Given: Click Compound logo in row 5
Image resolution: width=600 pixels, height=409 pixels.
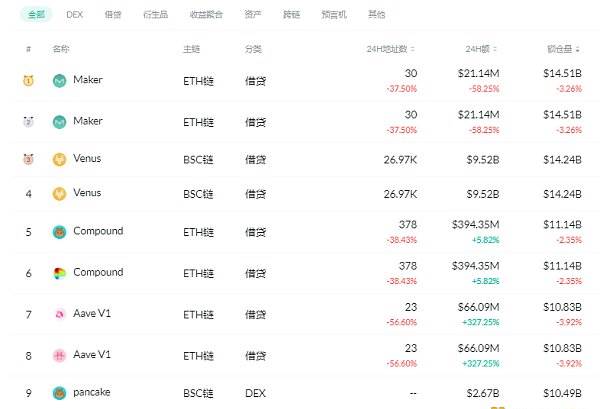Looking at the screenshot, I should (x=60, y=232).
